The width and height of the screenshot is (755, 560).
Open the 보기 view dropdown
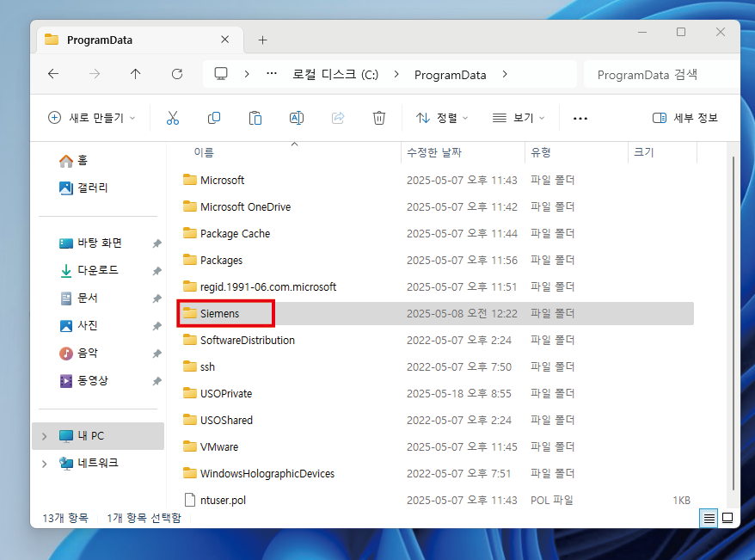click(x=519, y=118)
